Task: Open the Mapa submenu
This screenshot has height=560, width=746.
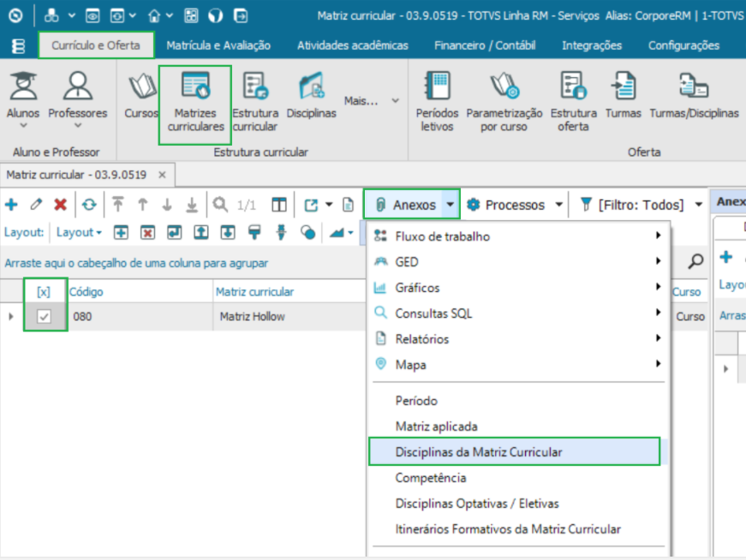Action: [x=518, y=365]
